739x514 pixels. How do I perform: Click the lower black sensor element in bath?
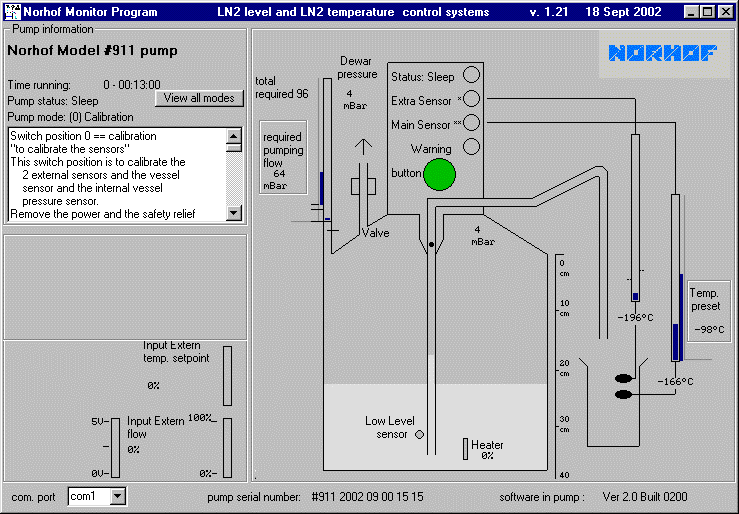624,394
